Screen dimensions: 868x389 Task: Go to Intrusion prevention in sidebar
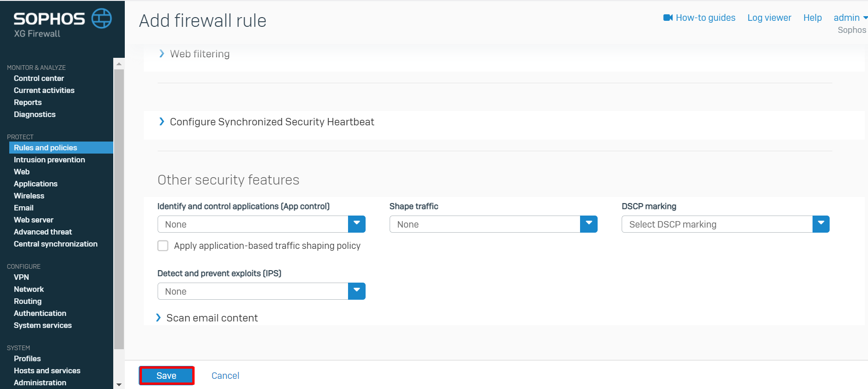[x=49, y=160]
